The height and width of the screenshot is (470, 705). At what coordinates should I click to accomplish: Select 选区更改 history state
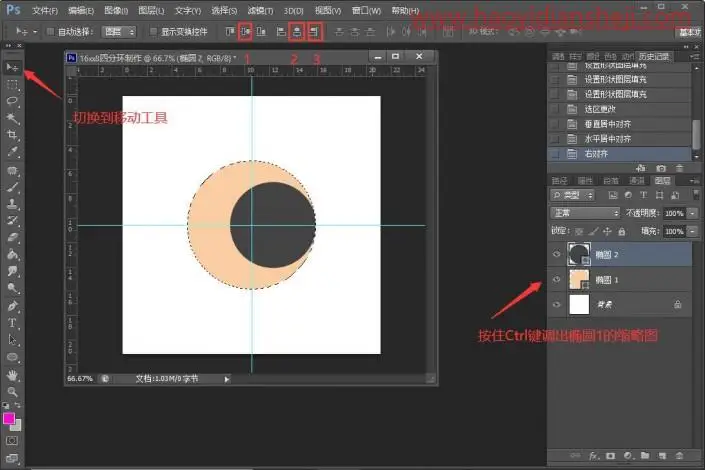click(x=619, y=109)
